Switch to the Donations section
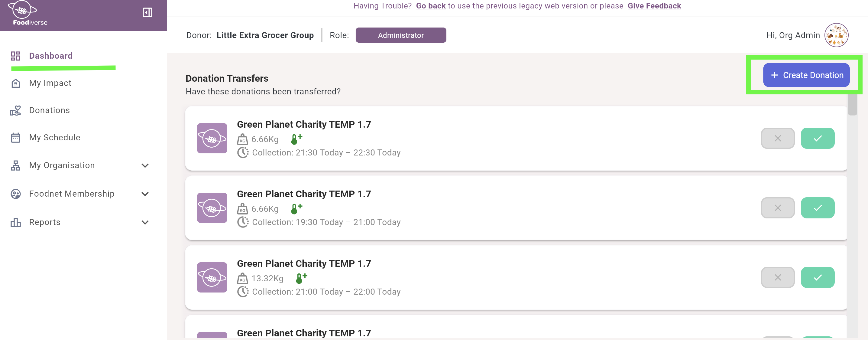 pyautogui.click(x=49, y=110)
